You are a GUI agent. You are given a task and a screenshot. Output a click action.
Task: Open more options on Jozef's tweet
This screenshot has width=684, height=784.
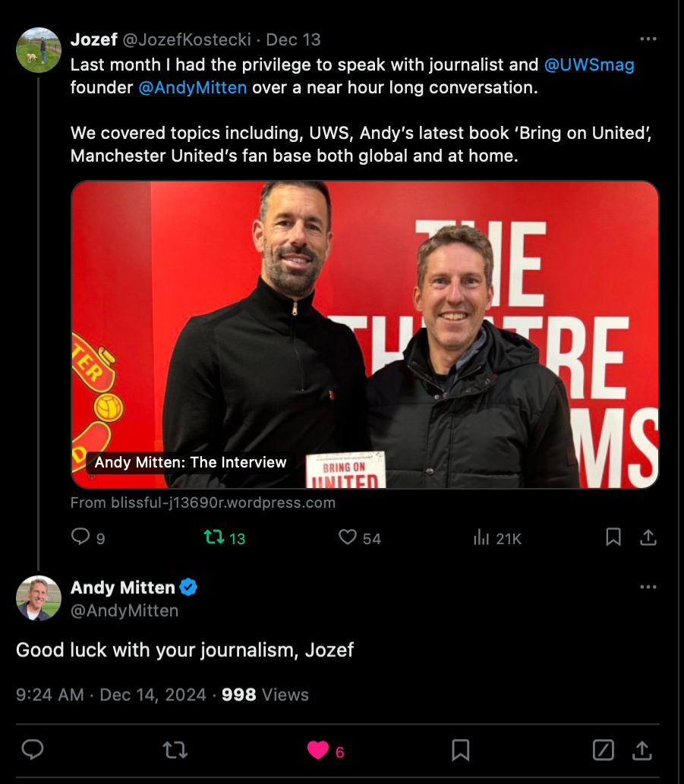(648, 39)
